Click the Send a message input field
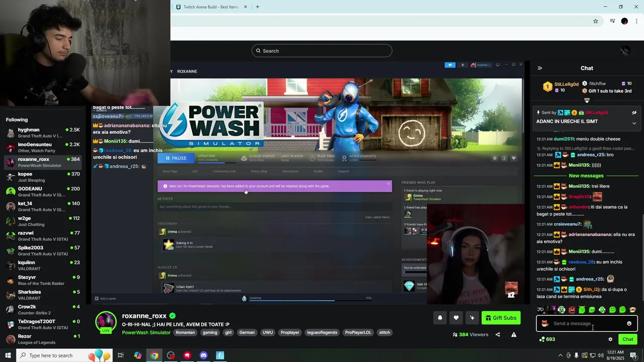644x362 pixels. click(587, 323)
